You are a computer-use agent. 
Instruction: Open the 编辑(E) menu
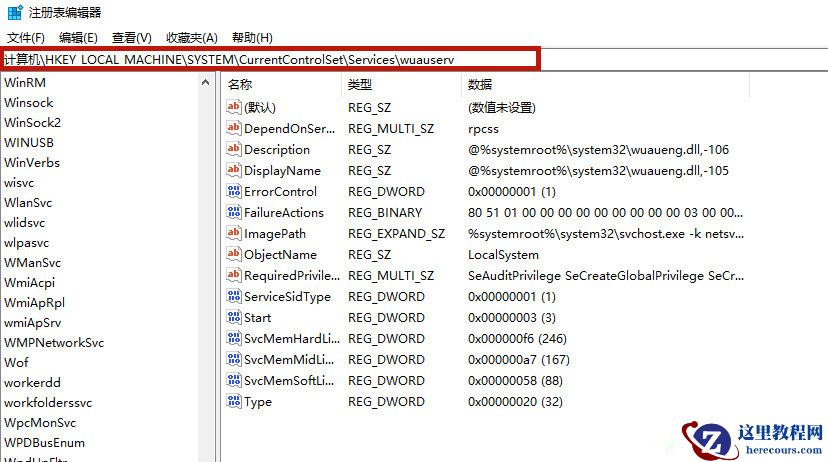78,38
